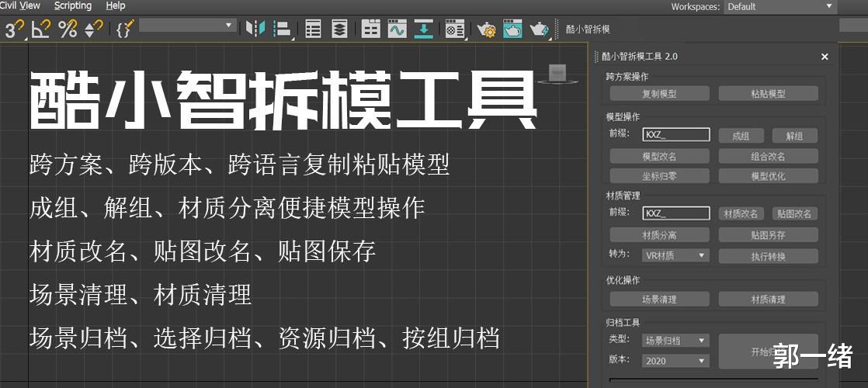Toggle the 3D Snaps tool
This screenshot has width=868, height=388.
[x=15, y=29]
